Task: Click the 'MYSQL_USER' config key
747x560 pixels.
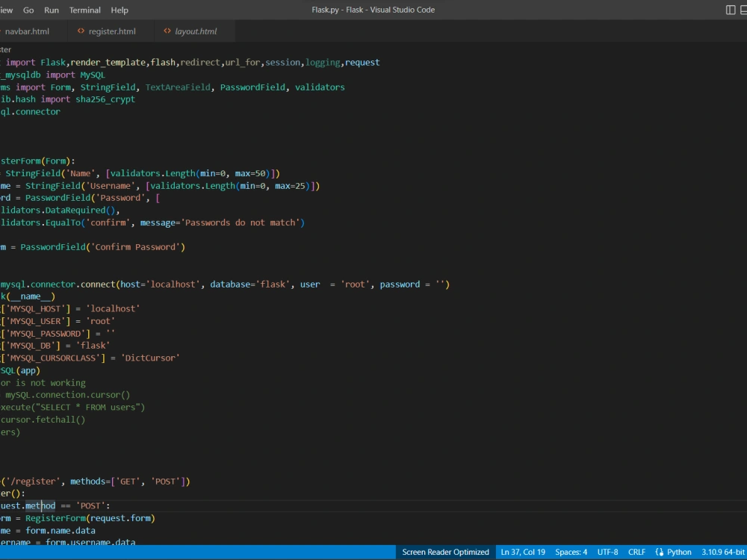Action: pyautogui.click(x=35, y=321)
